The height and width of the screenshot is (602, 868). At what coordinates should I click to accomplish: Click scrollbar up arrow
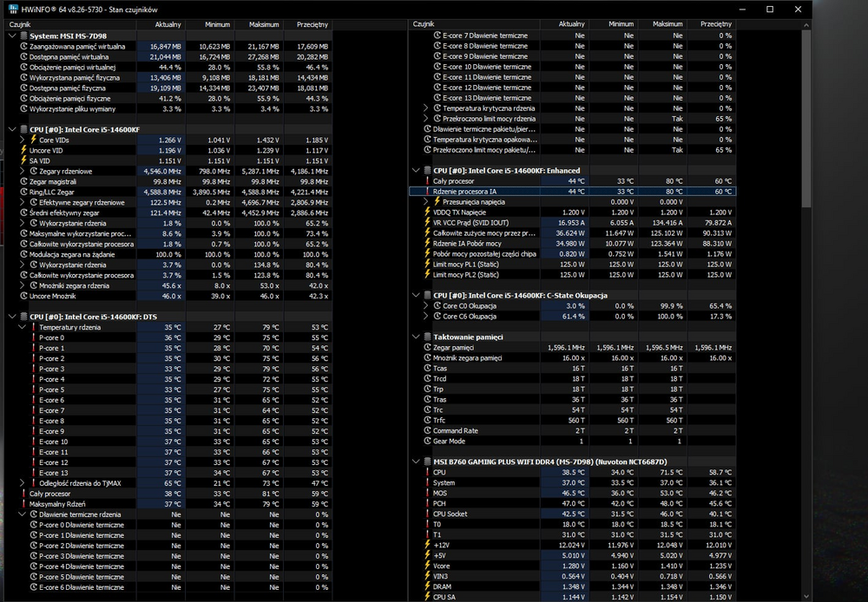(x=806, y=25)
